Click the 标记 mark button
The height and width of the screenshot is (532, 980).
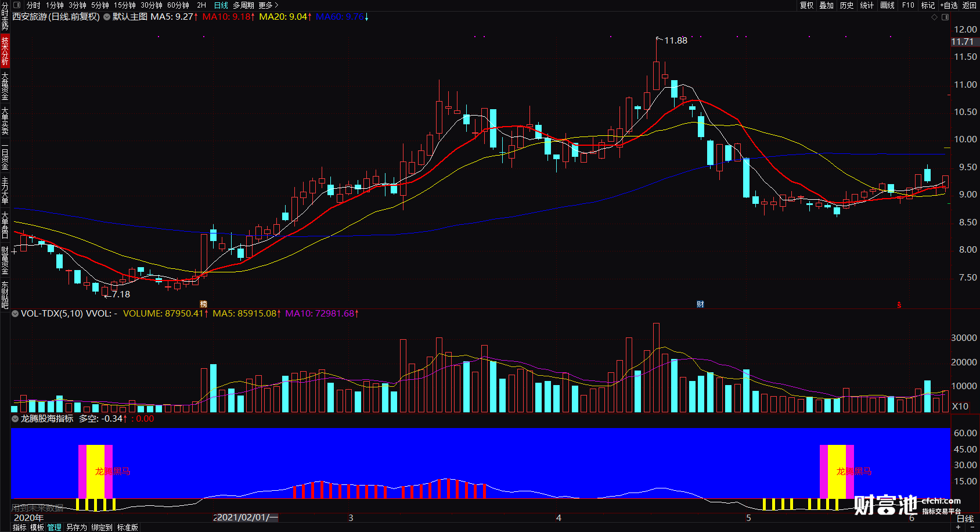point(928,5)
